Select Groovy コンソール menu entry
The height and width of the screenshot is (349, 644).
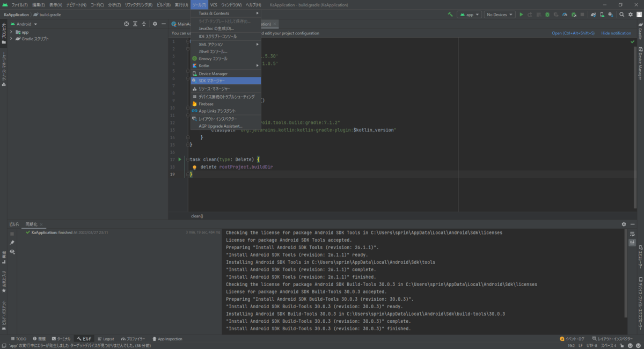226,59
